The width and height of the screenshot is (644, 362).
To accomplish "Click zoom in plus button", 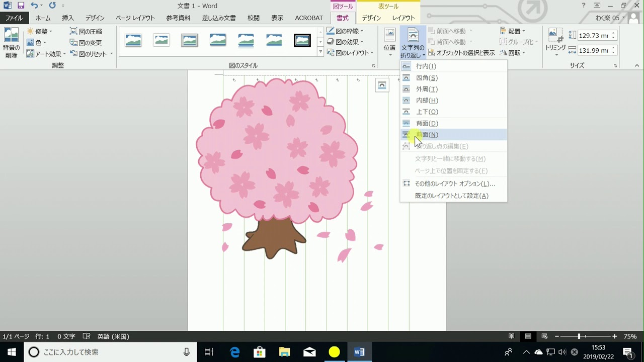I will point(615,336).
